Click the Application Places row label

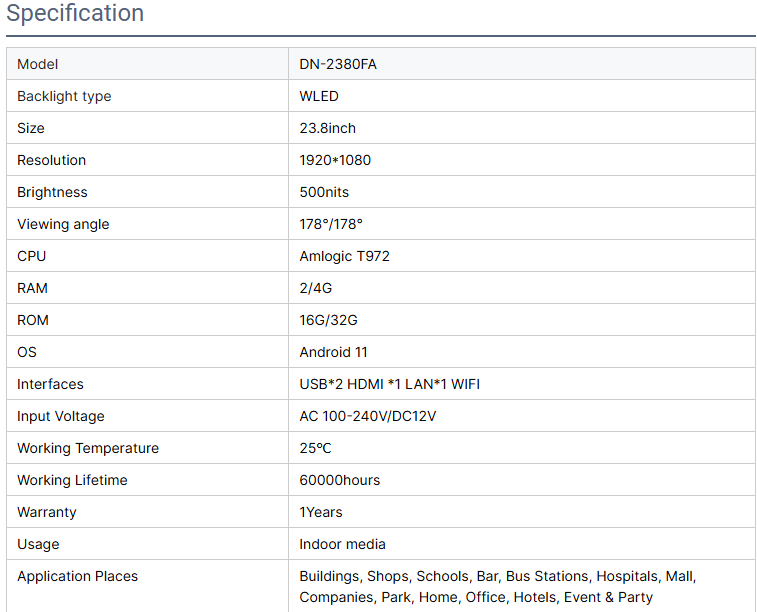77,576
